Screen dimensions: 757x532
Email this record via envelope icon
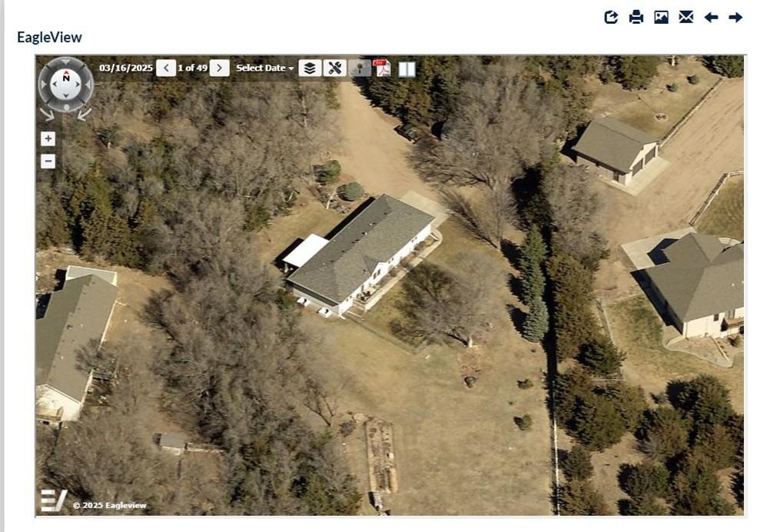point(686,18)
